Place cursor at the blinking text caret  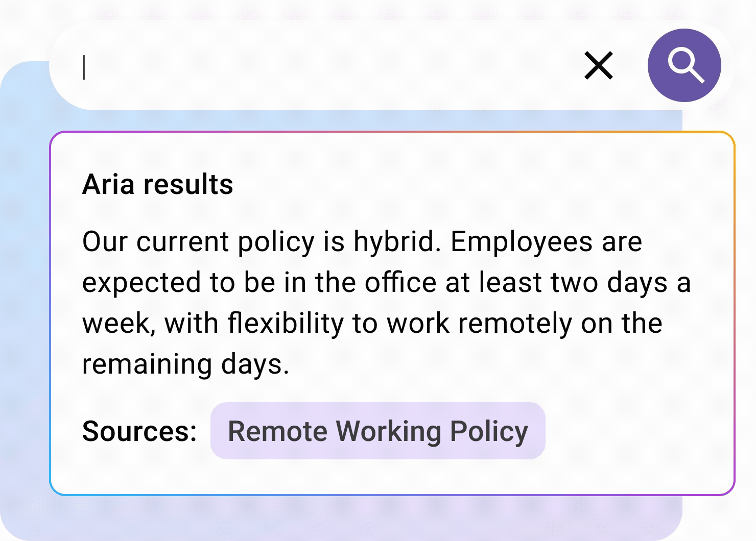(84, 67)
